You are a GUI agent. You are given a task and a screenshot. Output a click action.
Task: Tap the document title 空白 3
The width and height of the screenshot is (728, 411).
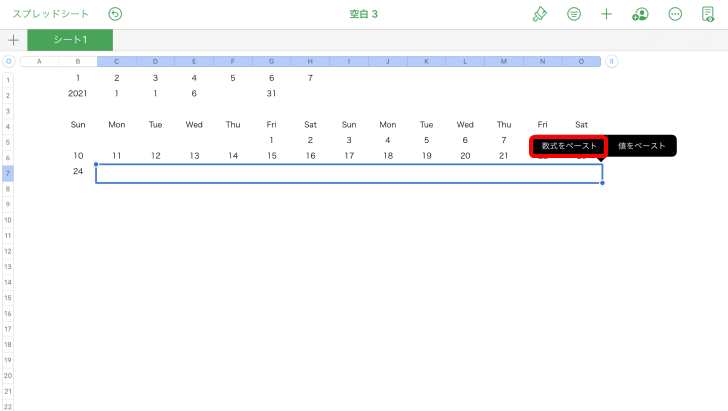click(x=364, y=14)
